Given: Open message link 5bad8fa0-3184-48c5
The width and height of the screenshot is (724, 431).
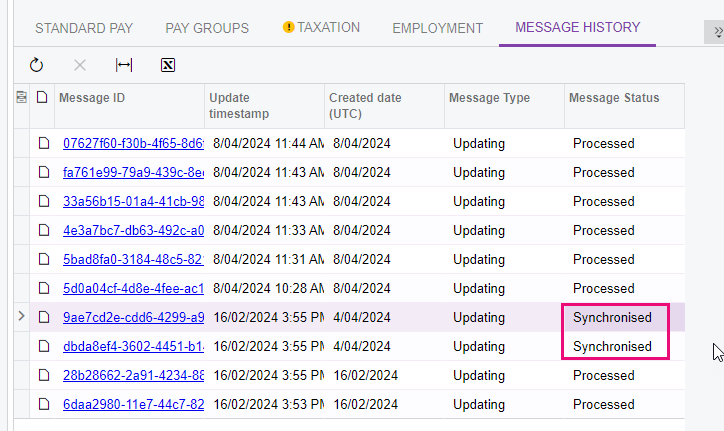Looking at the screenshot, I should tap(132, 259).
